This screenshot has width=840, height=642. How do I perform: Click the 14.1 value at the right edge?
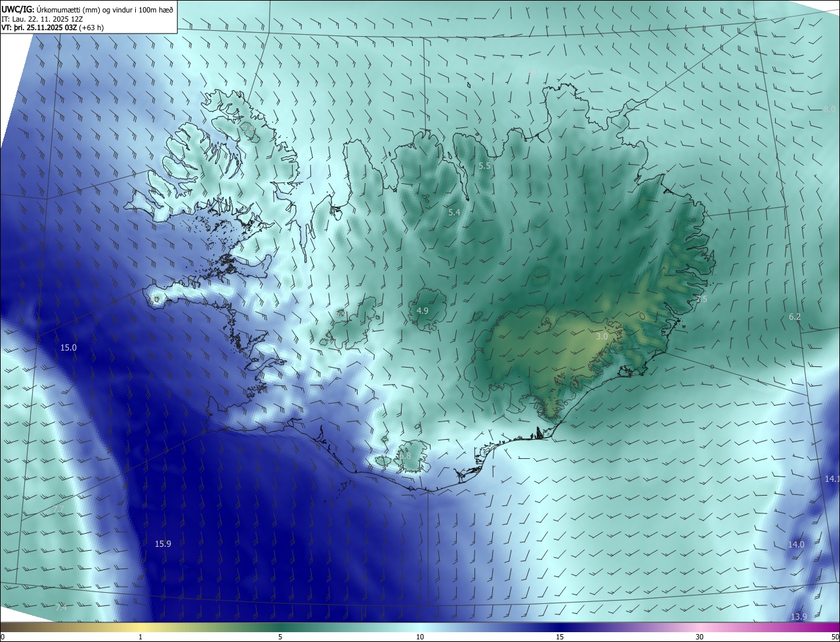832,479
